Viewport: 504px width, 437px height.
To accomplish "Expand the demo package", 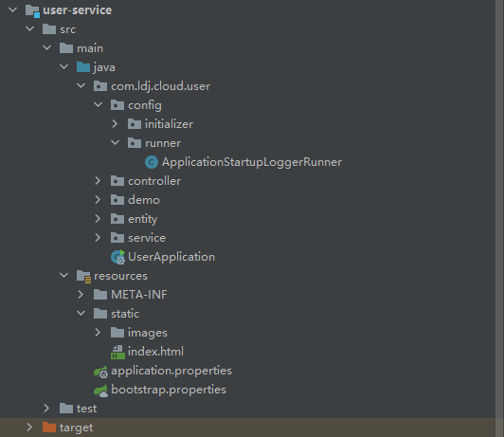I will (x=98, y=200).
